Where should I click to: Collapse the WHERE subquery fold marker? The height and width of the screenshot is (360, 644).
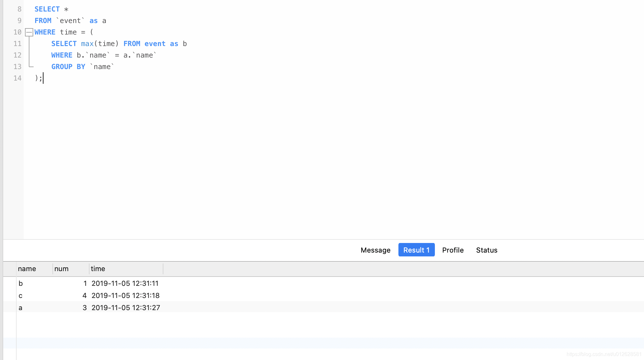pos(29,32)
